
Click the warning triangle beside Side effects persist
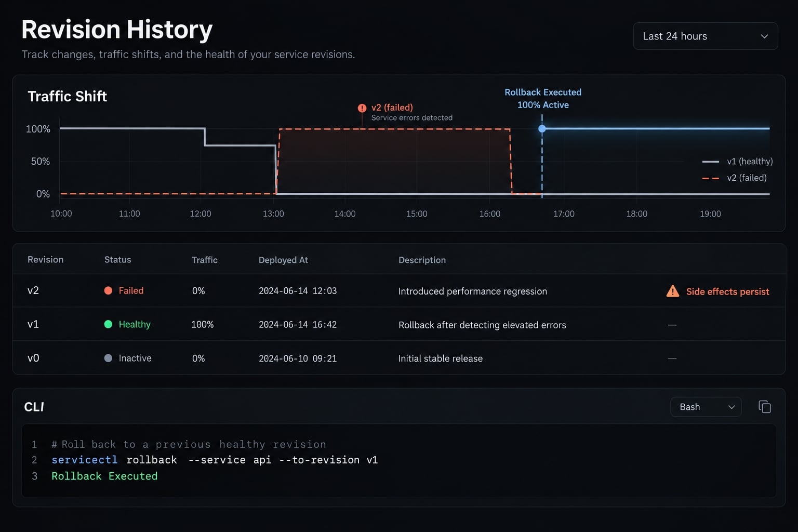coord(673,291)
